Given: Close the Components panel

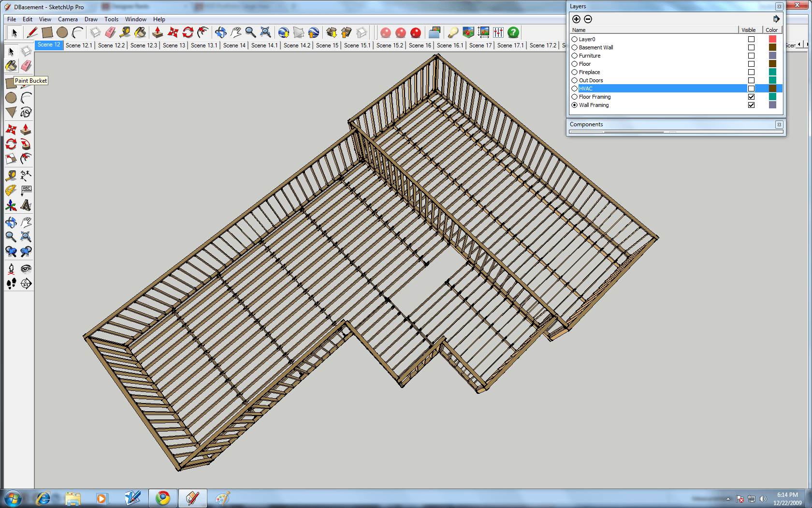Looking at the screenshot, I should tap(779, 124).
